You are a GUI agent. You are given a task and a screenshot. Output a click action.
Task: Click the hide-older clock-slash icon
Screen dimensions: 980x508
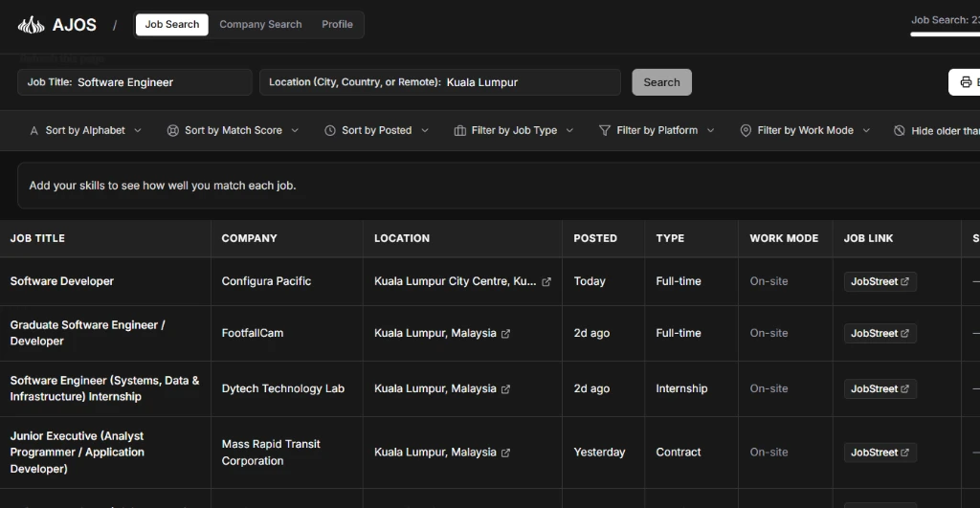coord(900,131)
